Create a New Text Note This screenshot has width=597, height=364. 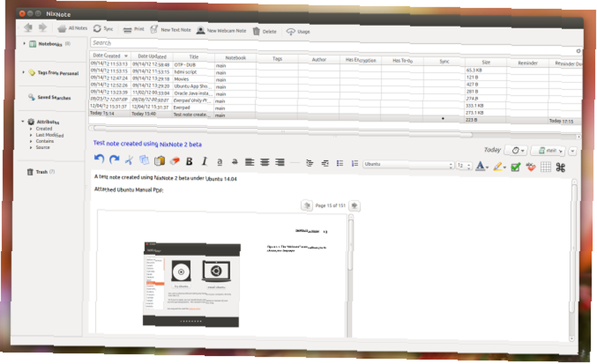click(171, 29)
